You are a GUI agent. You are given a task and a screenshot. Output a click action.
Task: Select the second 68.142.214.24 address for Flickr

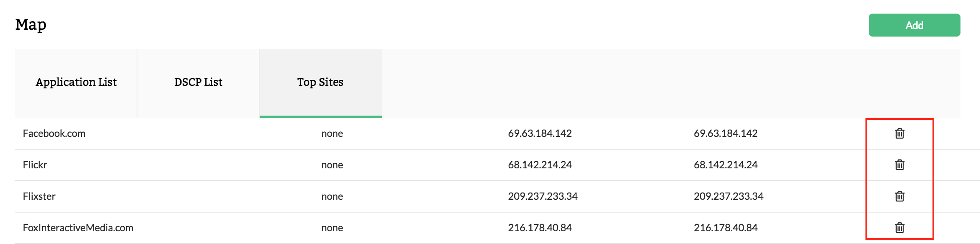click(x=725, y=165)
